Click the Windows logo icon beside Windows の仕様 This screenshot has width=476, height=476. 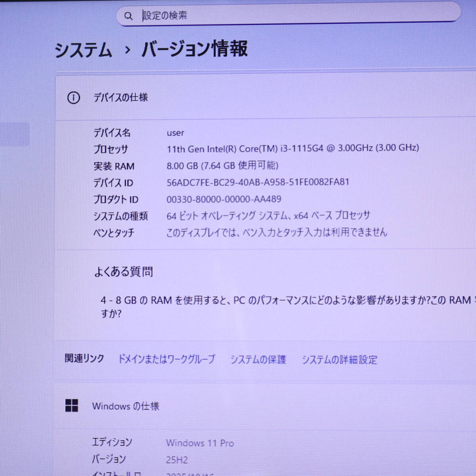pos(72,406)
